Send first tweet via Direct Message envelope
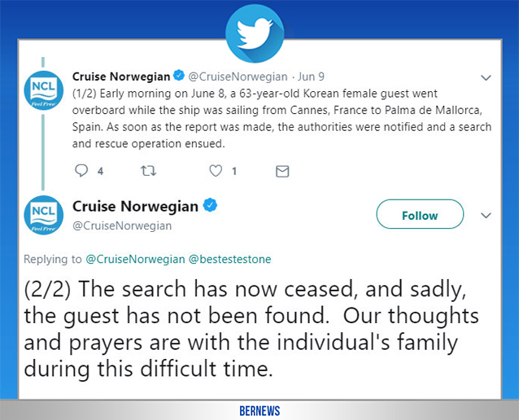The height and width of the screenshot is (420, 519). point(282,171)
